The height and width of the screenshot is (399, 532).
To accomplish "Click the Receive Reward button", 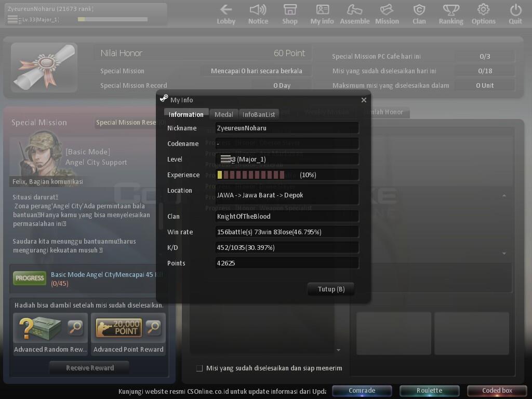I will [x=89, y=368].
